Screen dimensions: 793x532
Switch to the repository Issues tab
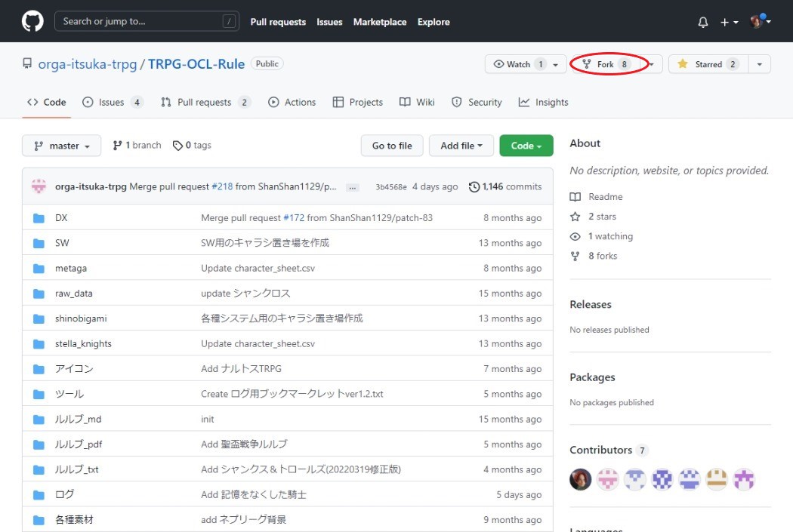pyautogui.click(x=113, y=102)
